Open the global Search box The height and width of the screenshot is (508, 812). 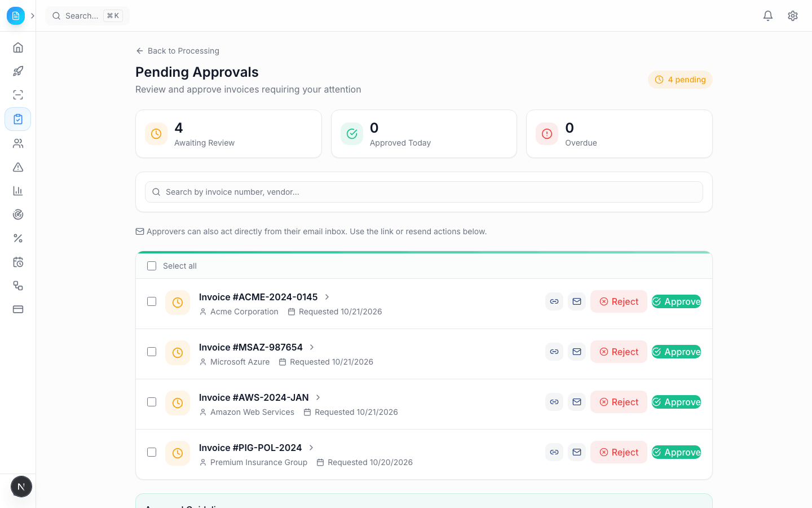point(87,16)
